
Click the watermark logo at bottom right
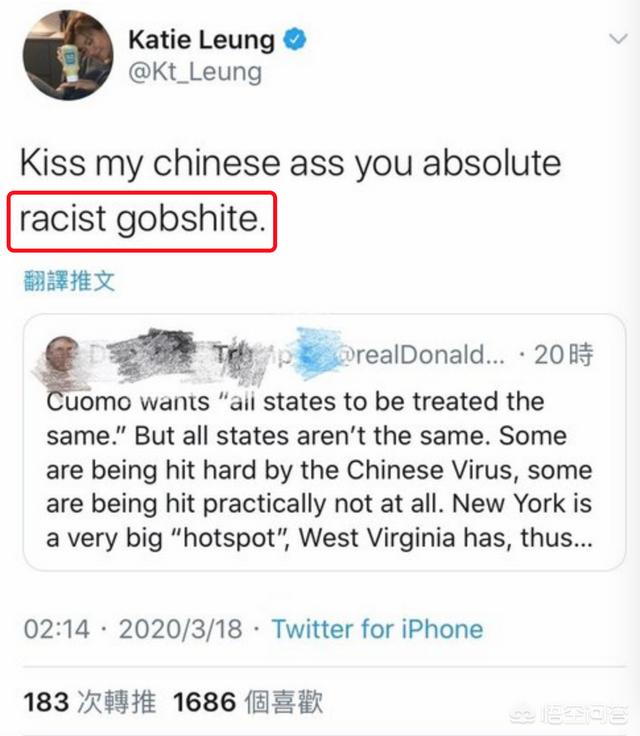coord(569,714)
